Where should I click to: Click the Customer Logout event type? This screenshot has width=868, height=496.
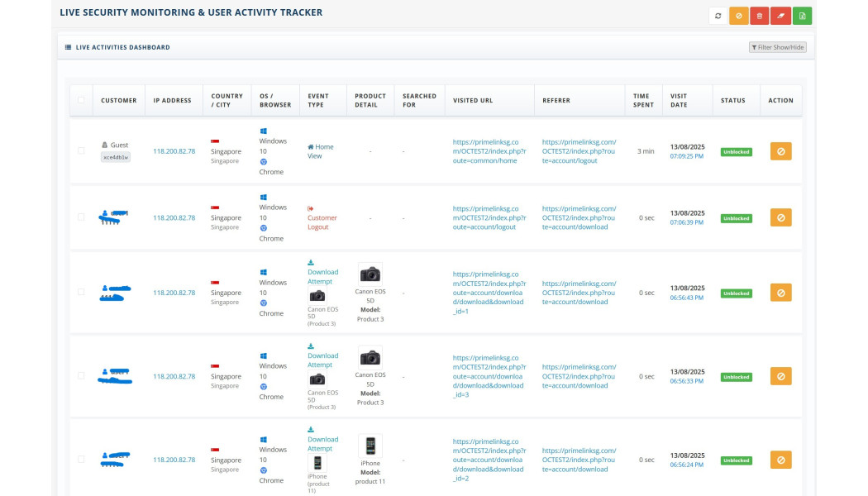pyautogui.click(x=322, y=222)
